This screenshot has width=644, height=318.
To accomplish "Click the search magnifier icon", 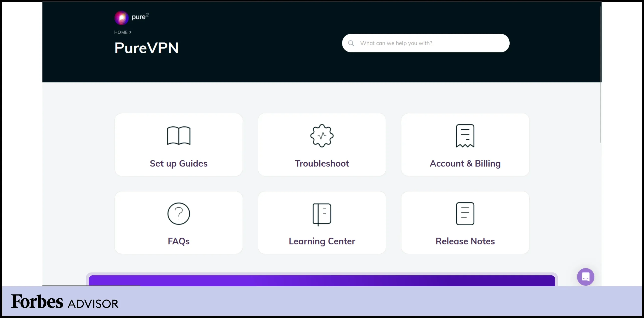I will 351,43.
